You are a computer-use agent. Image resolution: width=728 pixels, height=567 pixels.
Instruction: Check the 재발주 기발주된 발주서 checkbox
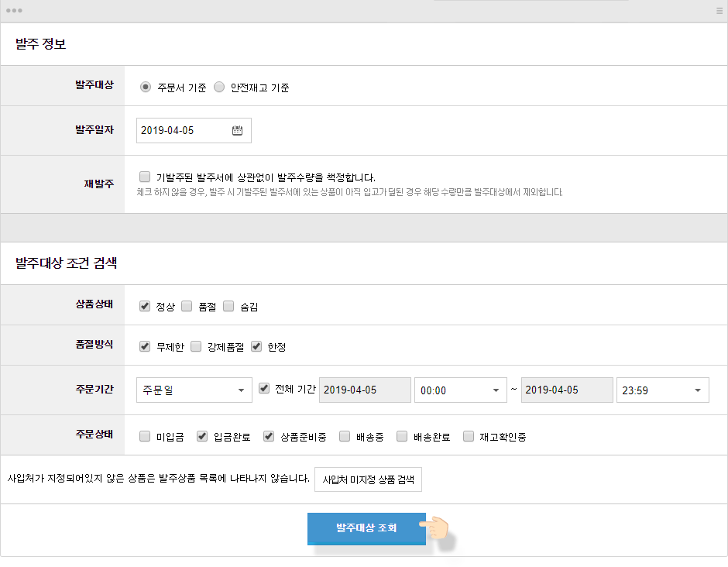(x=145, y=177)
